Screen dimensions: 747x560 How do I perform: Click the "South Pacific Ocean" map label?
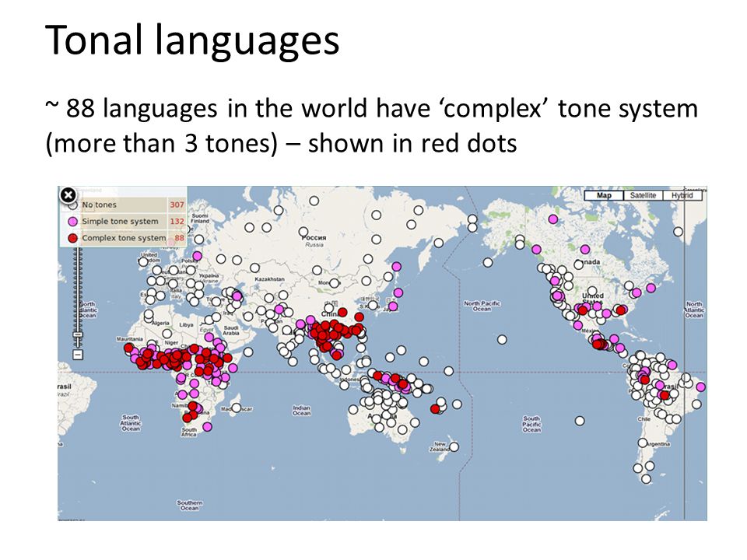click(531, 424)
